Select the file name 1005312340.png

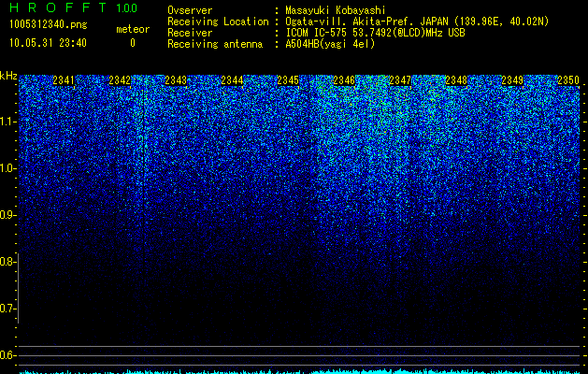(49, 25)
